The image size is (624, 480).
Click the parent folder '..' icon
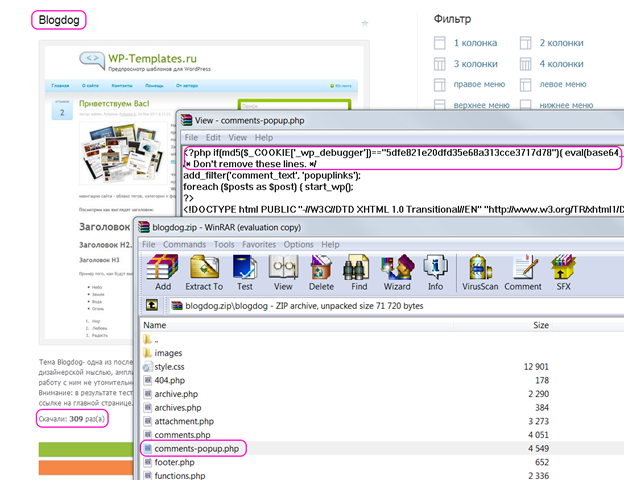tap(147, 340)
